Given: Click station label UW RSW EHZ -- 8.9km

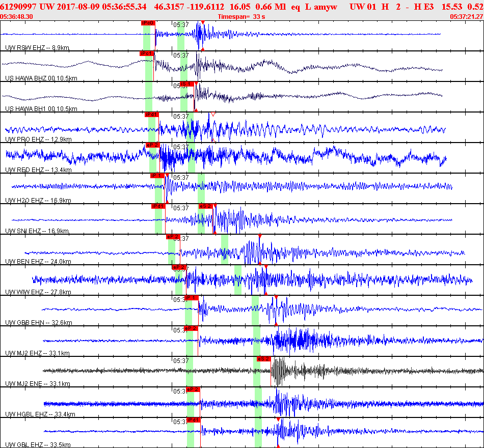Looking at the screenshot, I should click(x=37, y=48).
